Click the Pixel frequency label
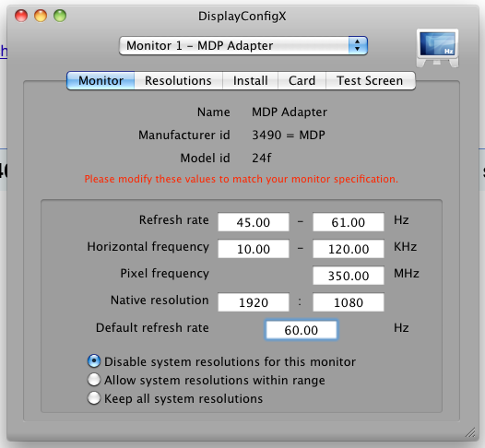This screenshot has width=485, height=448. coord(164,274)
